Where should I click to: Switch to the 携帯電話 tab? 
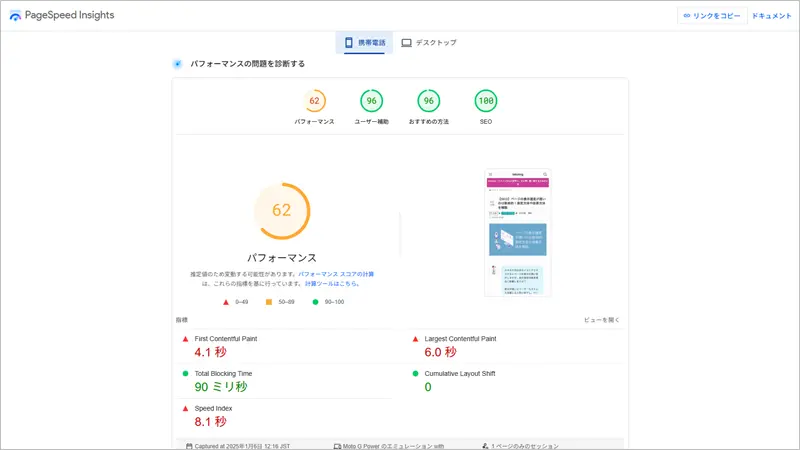tap(364, 43)
